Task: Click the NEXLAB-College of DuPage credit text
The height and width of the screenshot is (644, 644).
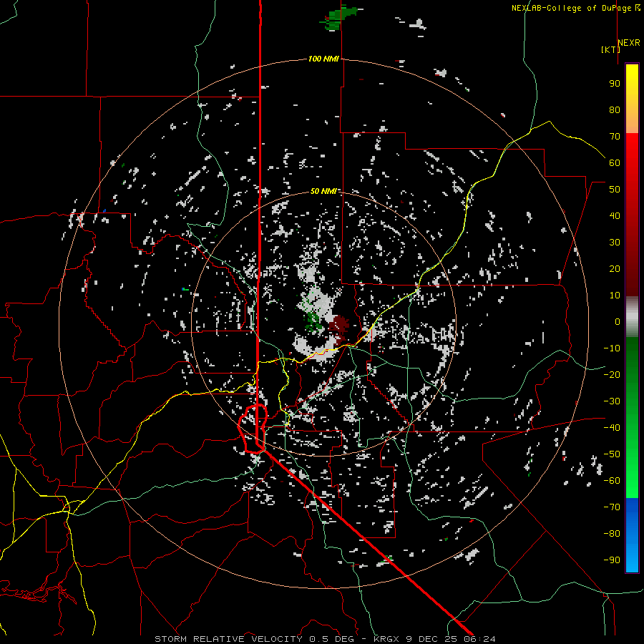Action: 572,8
